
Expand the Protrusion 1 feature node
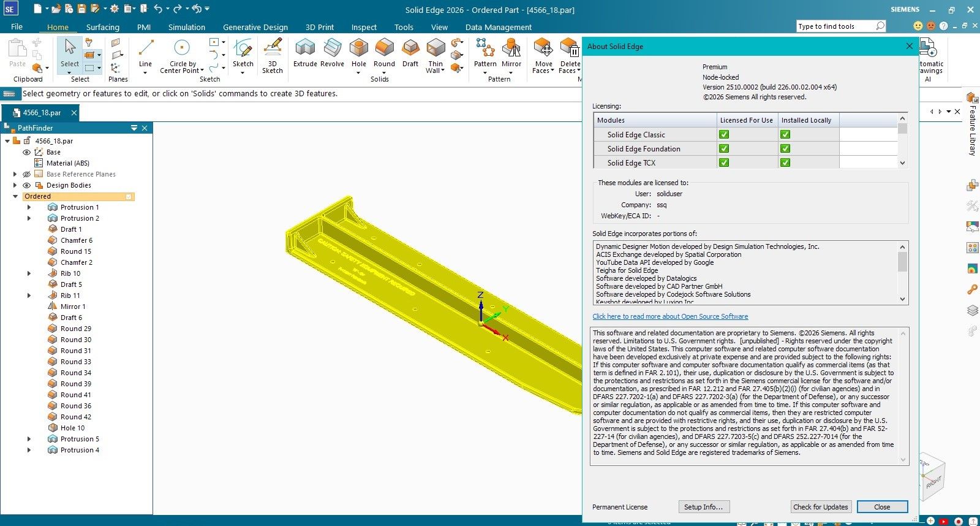click(29, 207)
